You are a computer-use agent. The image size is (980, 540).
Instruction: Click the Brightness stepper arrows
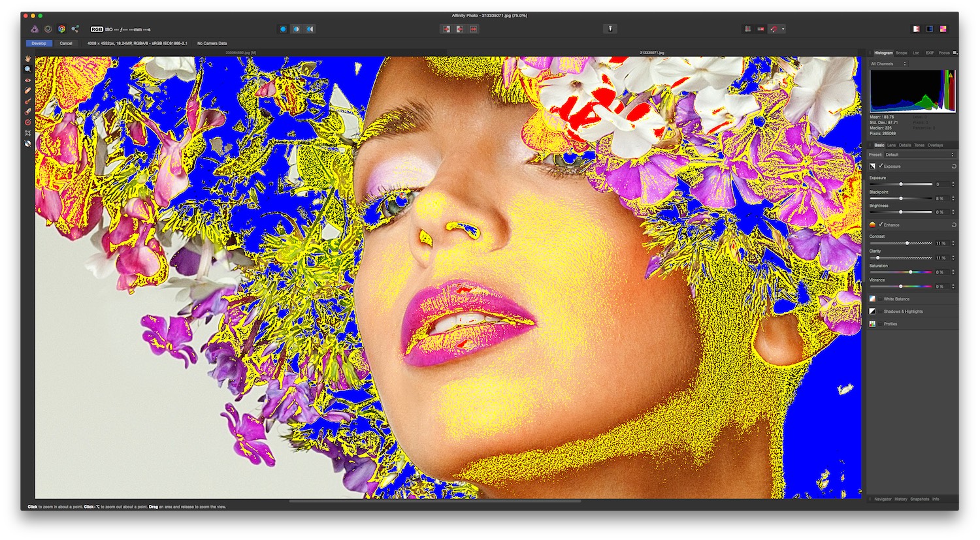[x=953, y=212]
